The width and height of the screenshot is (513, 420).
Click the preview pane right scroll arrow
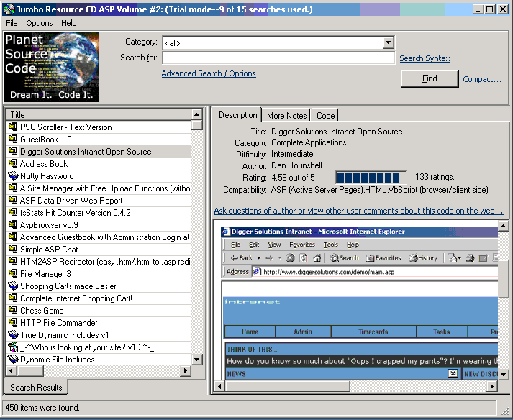pyautogui.click(x=491, y=386)
